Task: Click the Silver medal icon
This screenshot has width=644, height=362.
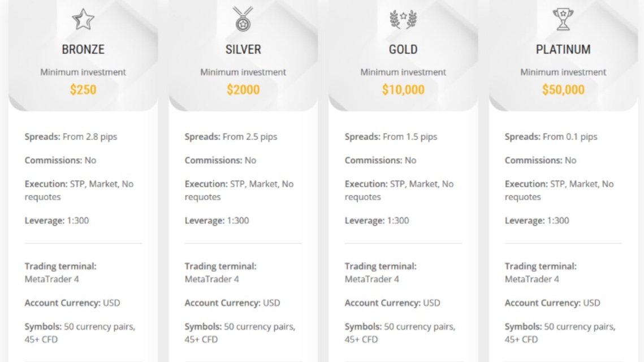Action: tap(243, 19)
